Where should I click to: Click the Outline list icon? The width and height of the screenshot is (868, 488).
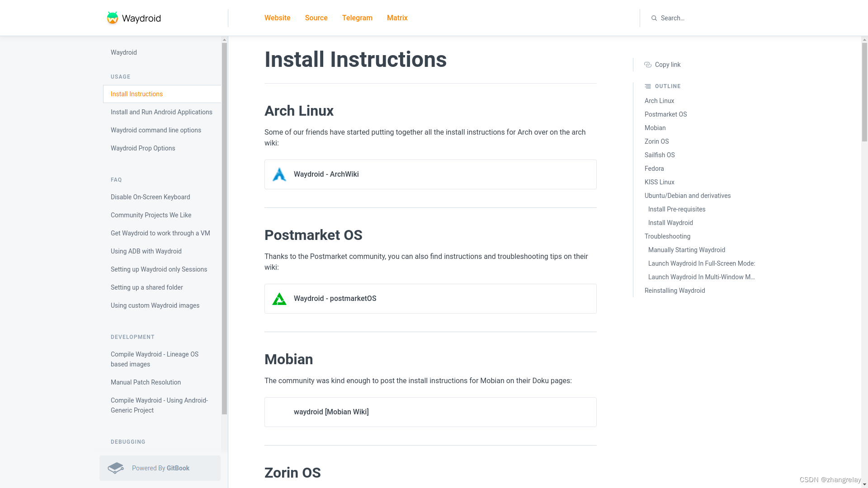(648, 86)
